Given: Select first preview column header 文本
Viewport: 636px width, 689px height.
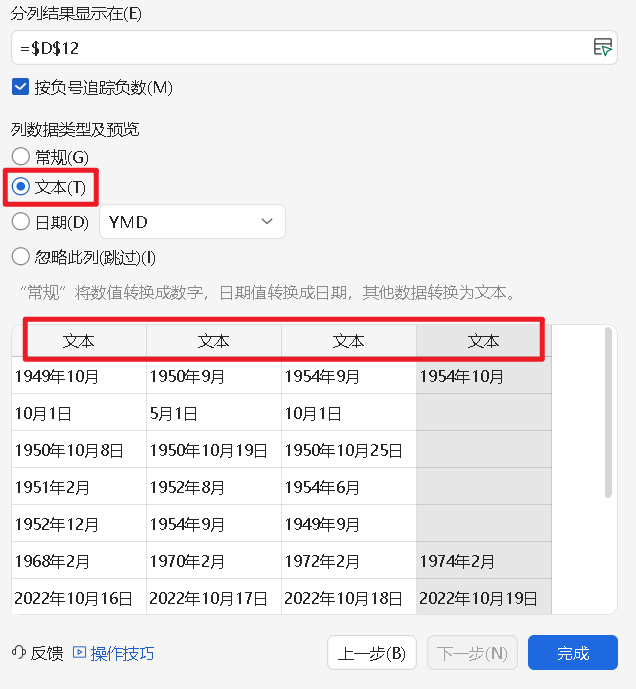Looking at the screenshot, I should [79, 341].
